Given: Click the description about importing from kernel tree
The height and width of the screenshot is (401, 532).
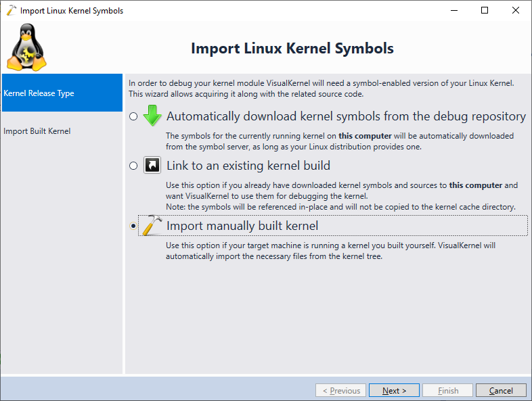Looking at the screenshot, I should [x=330, y=251].
